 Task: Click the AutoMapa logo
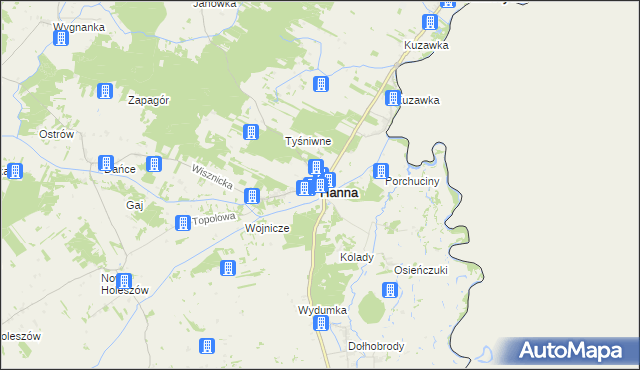coord(570,351)
